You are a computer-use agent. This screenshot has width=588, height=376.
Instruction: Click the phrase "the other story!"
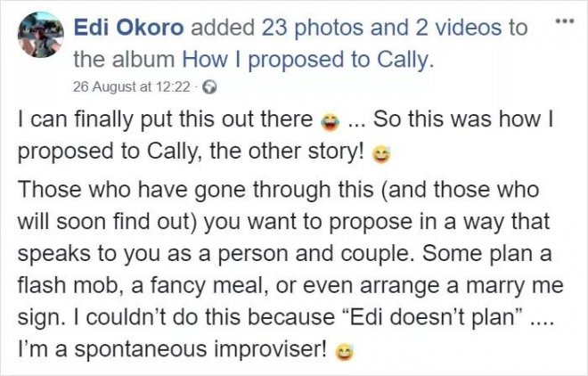coord(304,151)
